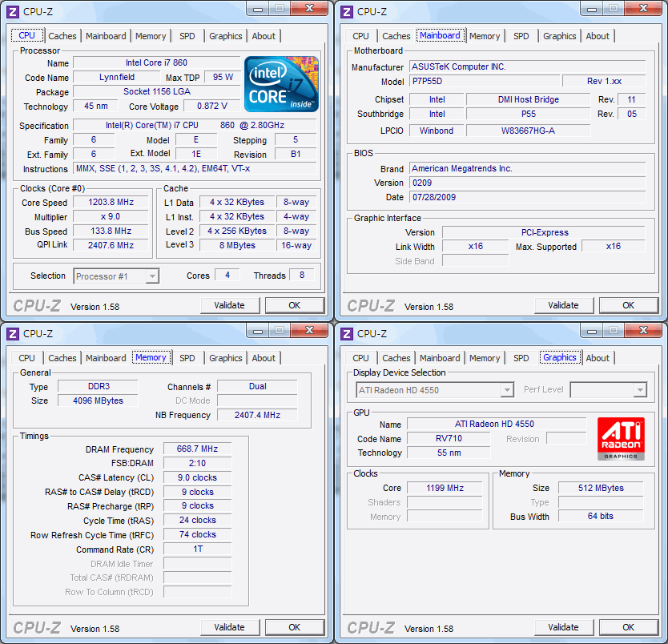Image resolution: width=668 pixels, height=644 pixels.
Task: Close the Mainboard tab window
Action: (643, 9)
